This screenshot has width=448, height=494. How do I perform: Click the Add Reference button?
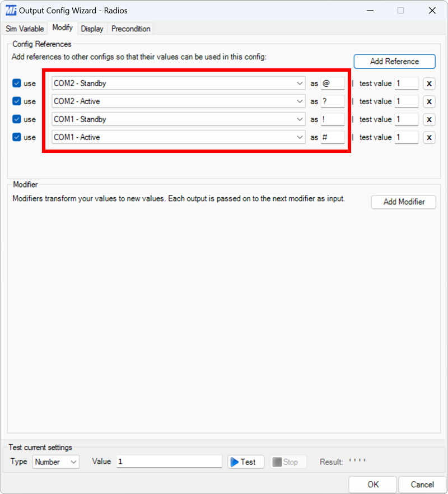pyautogui.click(x=394, y=61)
